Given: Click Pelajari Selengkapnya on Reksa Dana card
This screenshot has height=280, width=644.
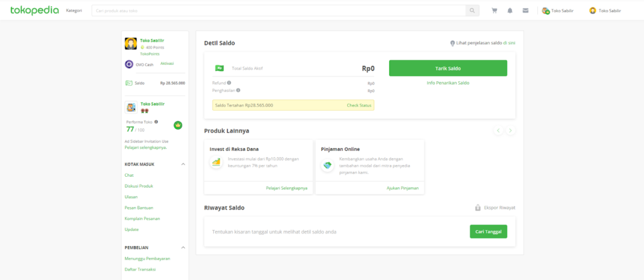Looking at the screenshot, I should pos(287,188).
